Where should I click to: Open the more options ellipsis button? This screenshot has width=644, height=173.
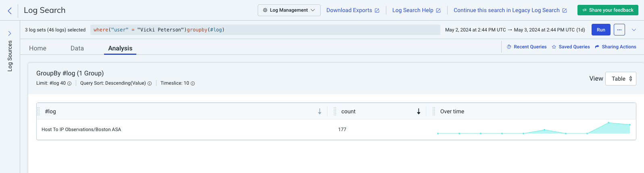[619, 30]
